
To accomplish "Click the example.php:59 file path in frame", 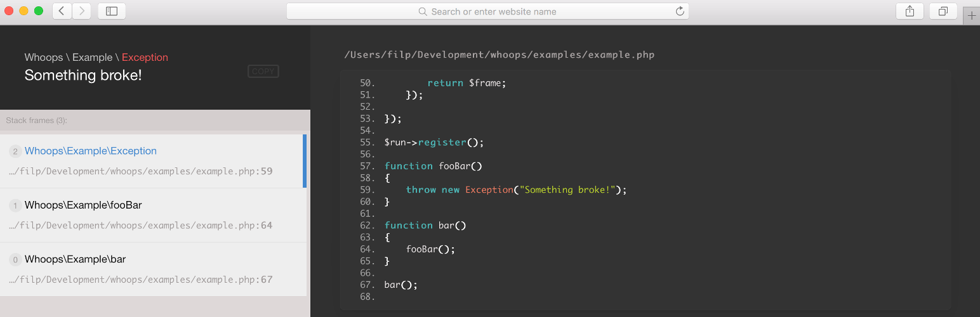I will coord(141,171).
